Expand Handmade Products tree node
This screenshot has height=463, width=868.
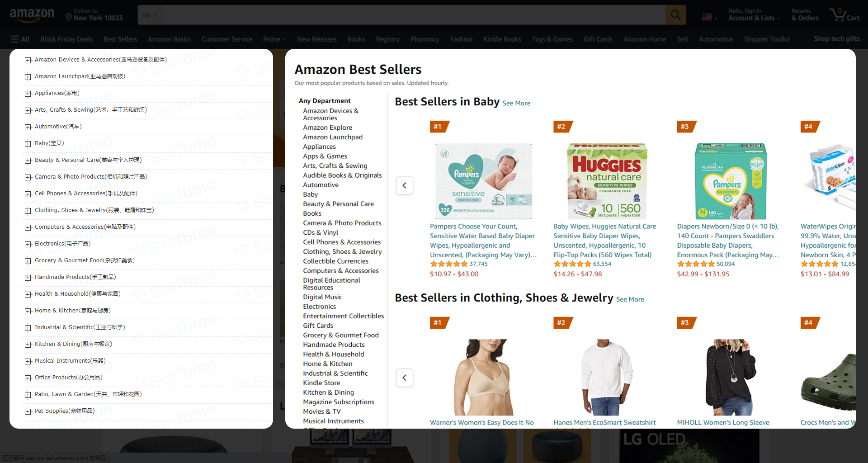(x=28, y=278)
